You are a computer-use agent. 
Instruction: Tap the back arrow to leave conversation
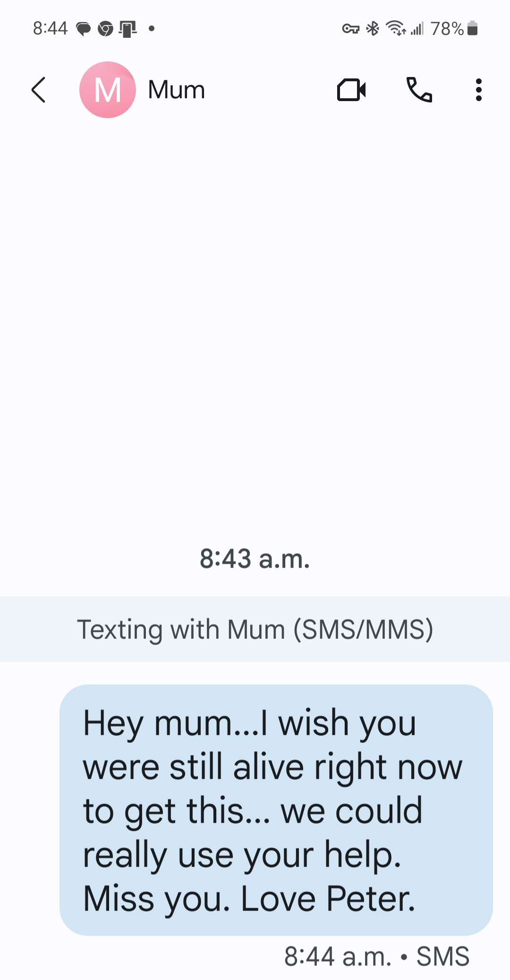[x=39, y=90]
